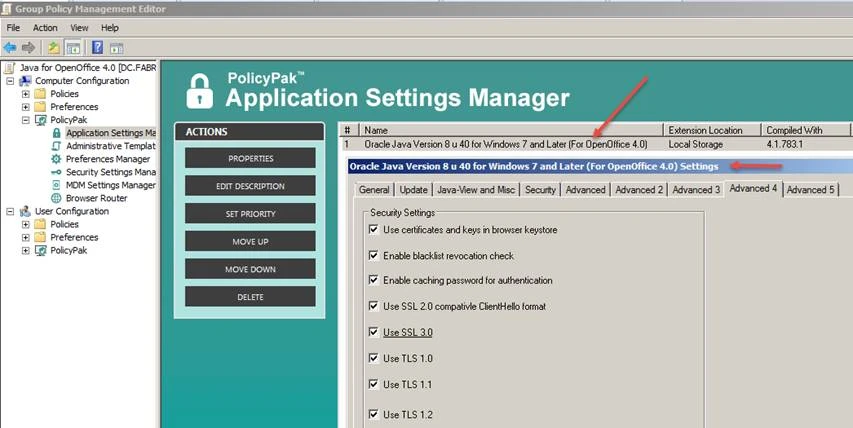The width and height of the screenshot is (853, 428).
Task: Collapse Computer Configuration tree node
Action: [x=10, y=80]
